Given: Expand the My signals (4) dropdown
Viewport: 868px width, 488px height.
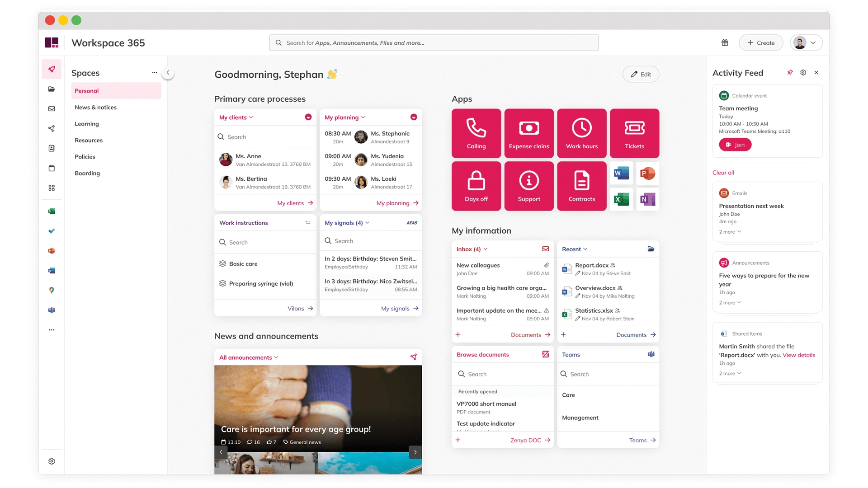Looking at the screenshot, I should pos(347,223).
